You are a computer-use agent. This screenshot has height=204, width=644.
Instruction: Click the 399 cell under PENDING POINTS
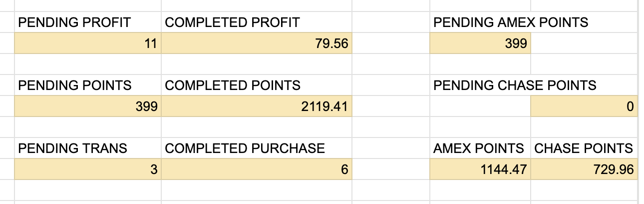pyautogui.click(x=87, y=106)
